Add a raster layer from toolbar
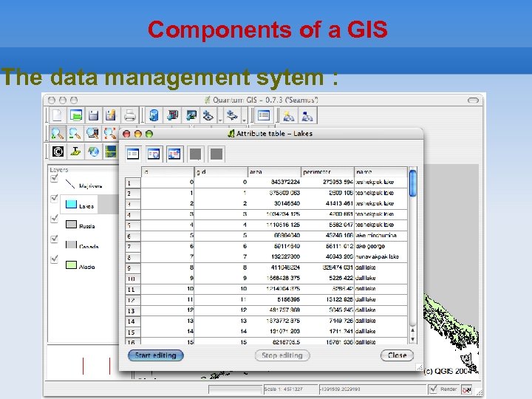This screenshot has width=532, height=399. [191, 115]
